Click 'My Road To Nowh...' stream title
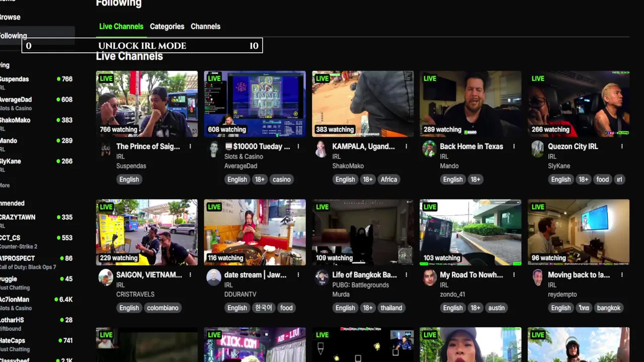 [x=471, y=275]
